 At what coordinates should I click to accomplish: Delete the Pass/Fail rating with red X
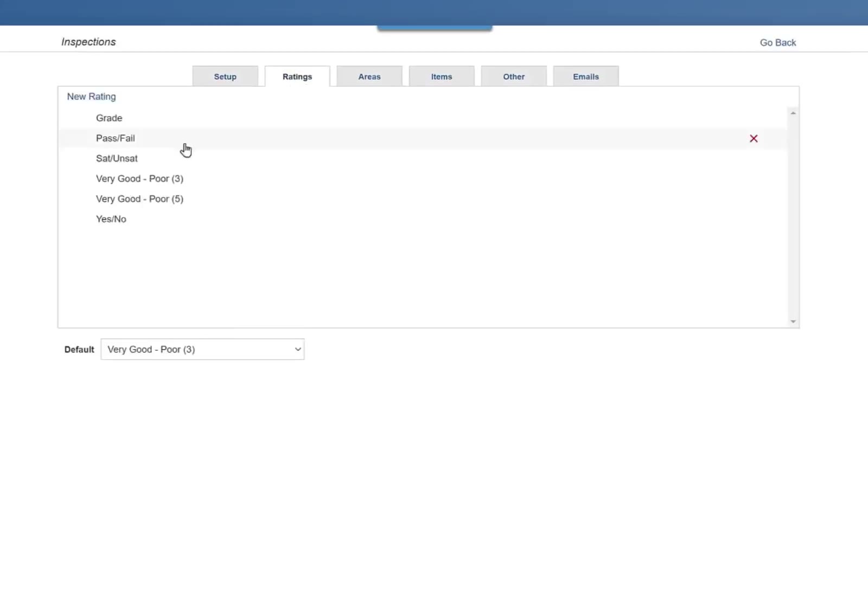[754, 138]
